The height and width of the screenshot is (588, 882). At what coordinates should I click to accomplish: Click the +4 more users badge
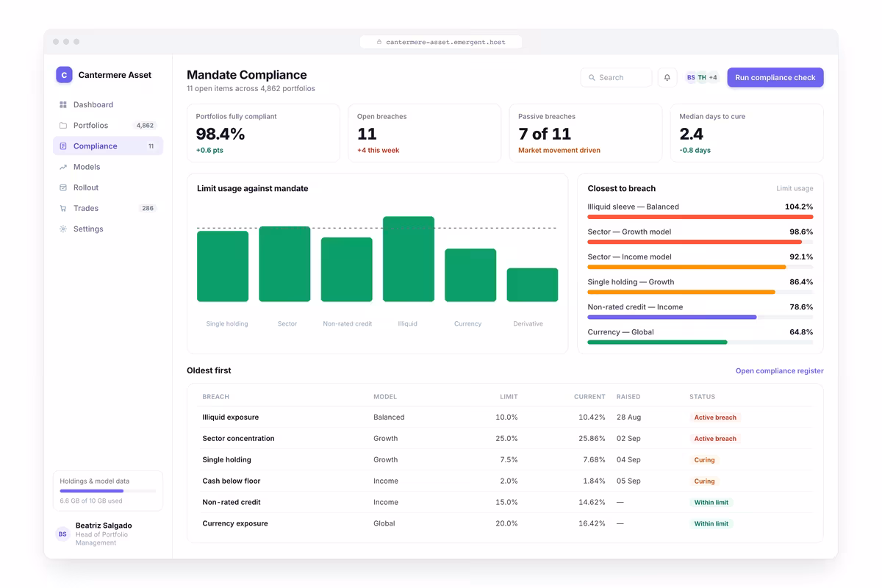click(713, 77)
